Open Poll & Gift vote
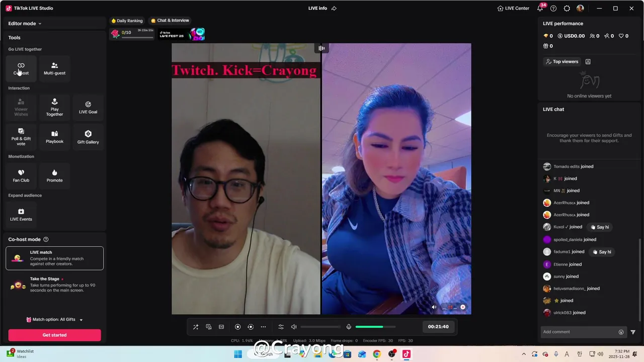Image resolution: width=644 pixels, height=362 pixels. pyautogui.click(x=21, y=137)
